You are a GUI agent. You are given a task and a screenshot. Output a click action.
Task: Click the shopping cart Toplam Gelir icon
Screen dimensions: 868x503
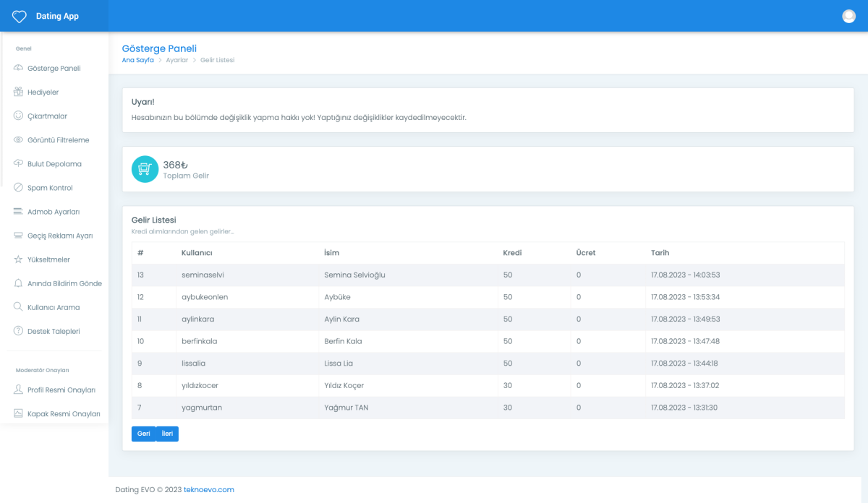point(145,169)
